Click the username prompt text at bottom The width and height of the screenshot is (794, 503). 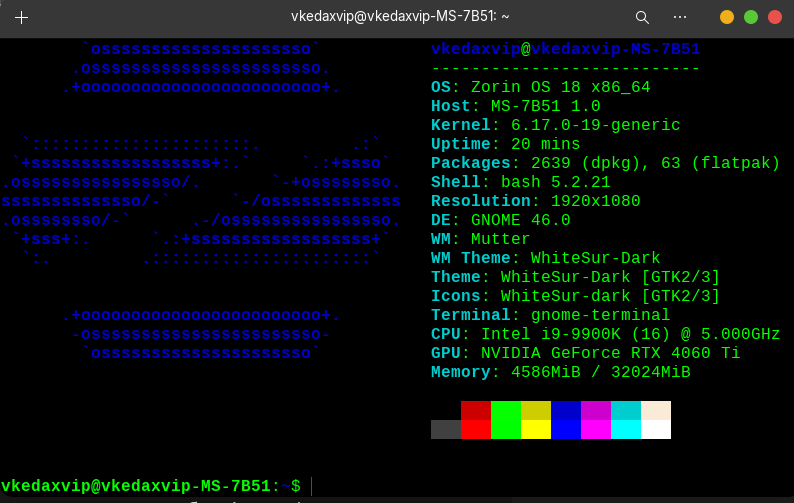pyautogui.click(x=135, y=486)
